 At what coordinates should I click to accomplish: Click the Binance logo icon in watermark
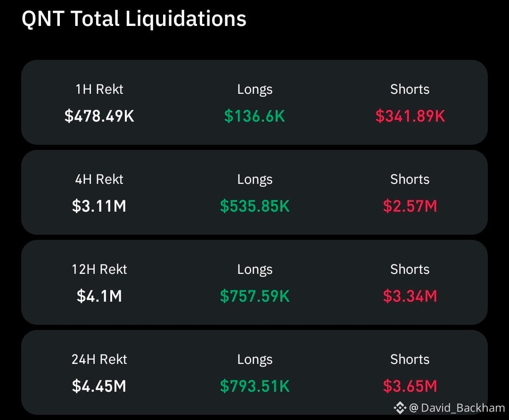400,408
